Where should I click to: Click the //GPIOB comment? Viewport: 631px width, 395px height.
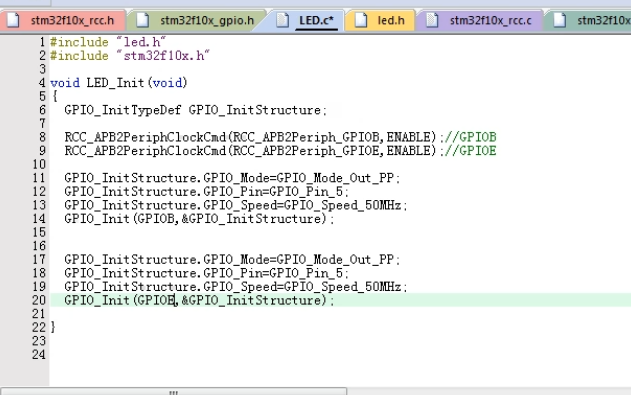pos(470,138)
